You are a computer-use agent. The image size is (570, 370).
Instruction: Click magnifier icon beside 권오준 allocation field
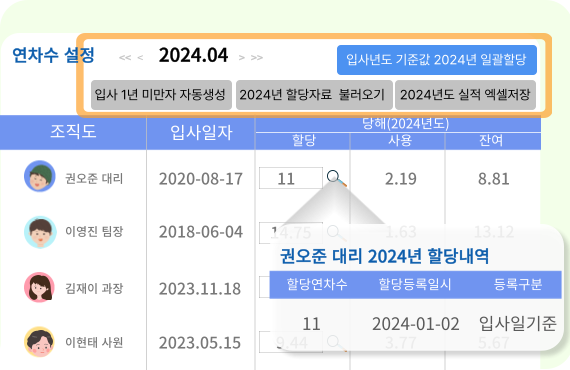tap(336, 178)
